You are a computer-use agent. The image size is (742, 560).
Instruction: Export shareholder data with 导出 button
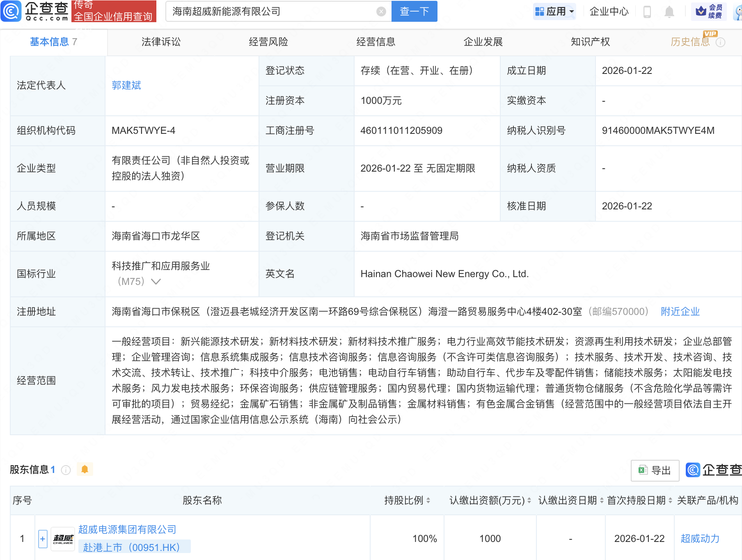click(x=655, y=470)
